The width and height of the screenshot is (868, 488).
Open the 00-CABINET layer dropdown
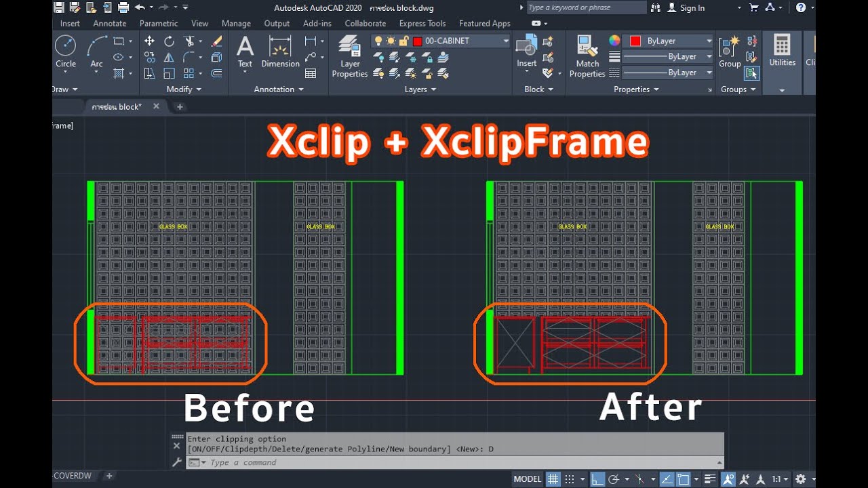(506, 41)
